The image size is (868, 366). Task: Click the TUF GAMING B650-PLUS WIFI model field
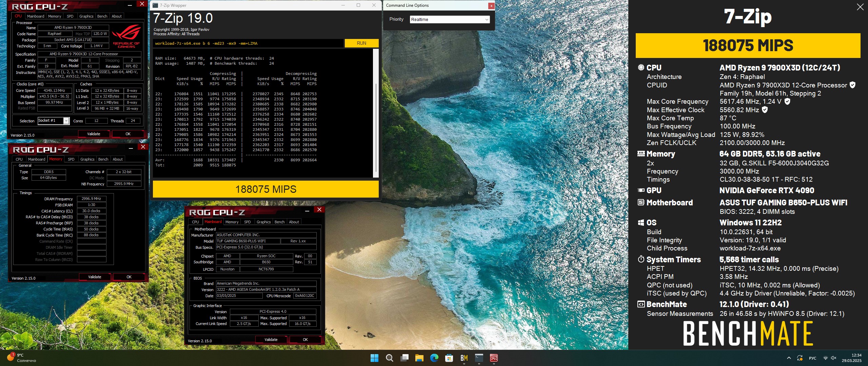pos(248,241)
